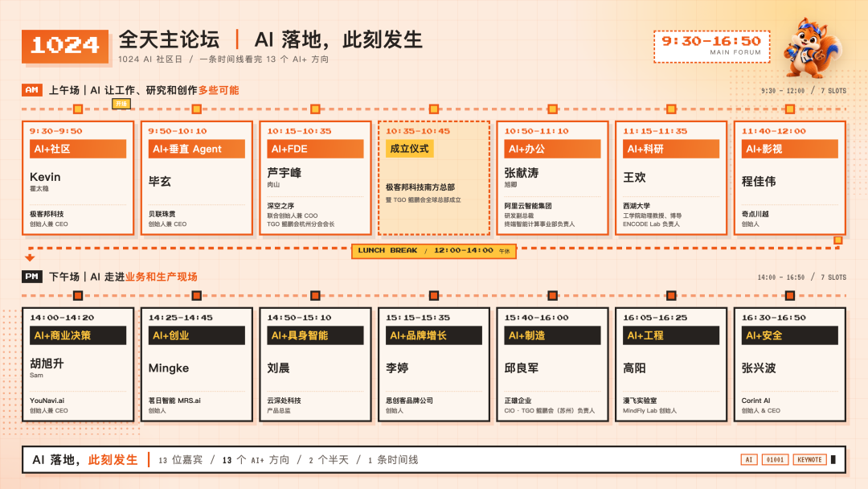Image resolution: width=868 pixels, height=489 pixels.
Task: Open the AI+创业 topic label
Action: [197, 335]
